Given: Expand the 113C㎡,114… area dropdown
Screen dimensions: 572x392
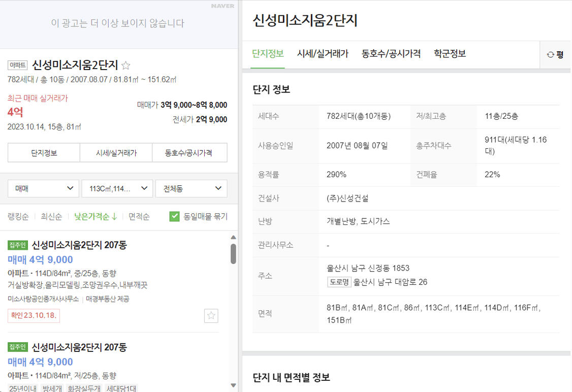Looking at the screenshot, I should click(x=117, y=188).
